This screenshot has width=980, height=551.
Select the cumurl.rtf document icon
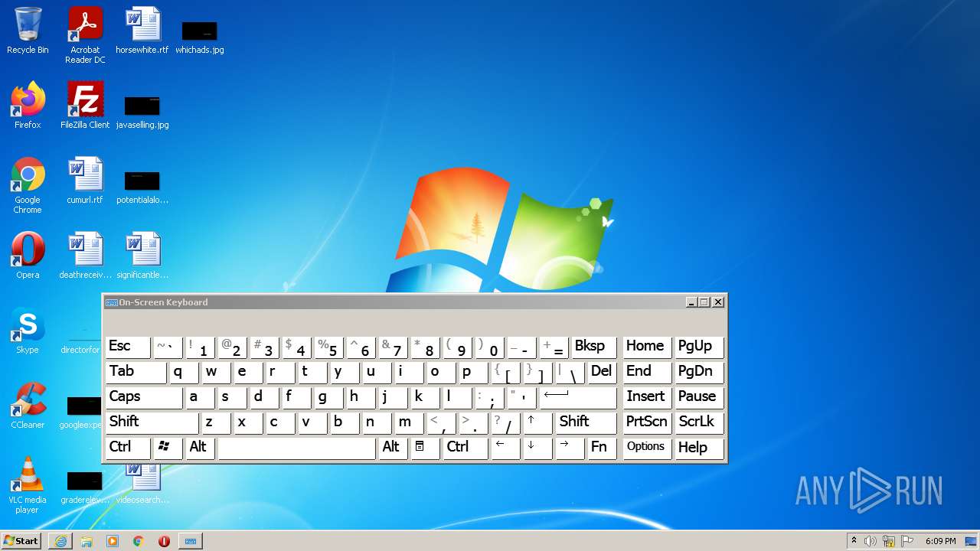(x=85, y=181)
